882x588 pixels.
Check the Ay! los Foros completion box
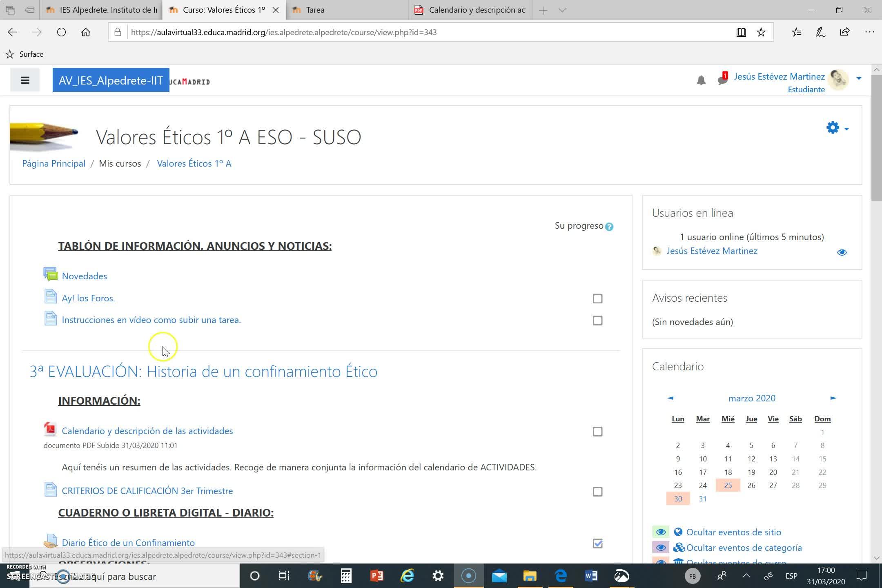(597, 298)
